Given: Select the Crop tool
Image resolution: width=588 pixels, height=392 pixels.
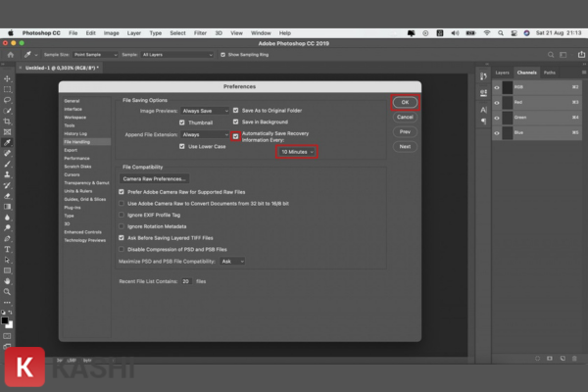Looking at the screenshot, I should pos(7,121).
